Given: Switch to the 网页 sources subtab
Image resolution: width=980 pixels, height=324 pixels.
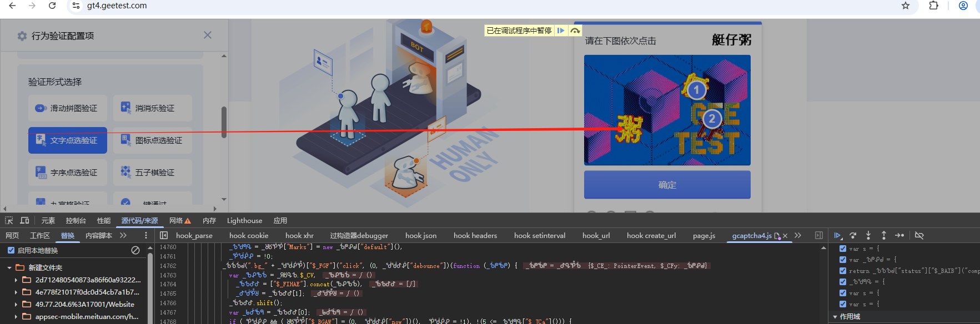Looking at the screenshot, I should click(x=12, y=235).
